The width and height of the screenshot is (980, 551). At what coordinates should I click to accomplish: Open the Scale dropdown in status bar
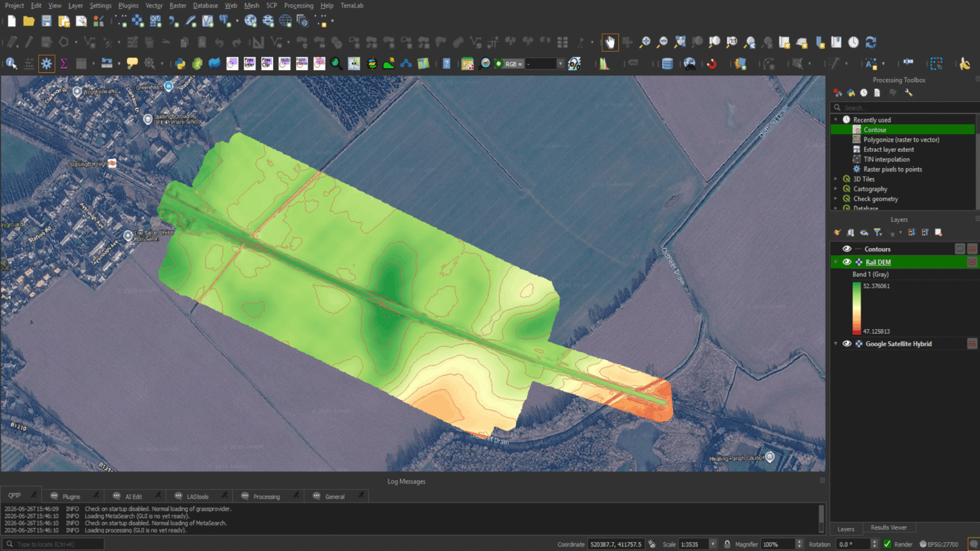click(x=713, y=544)
